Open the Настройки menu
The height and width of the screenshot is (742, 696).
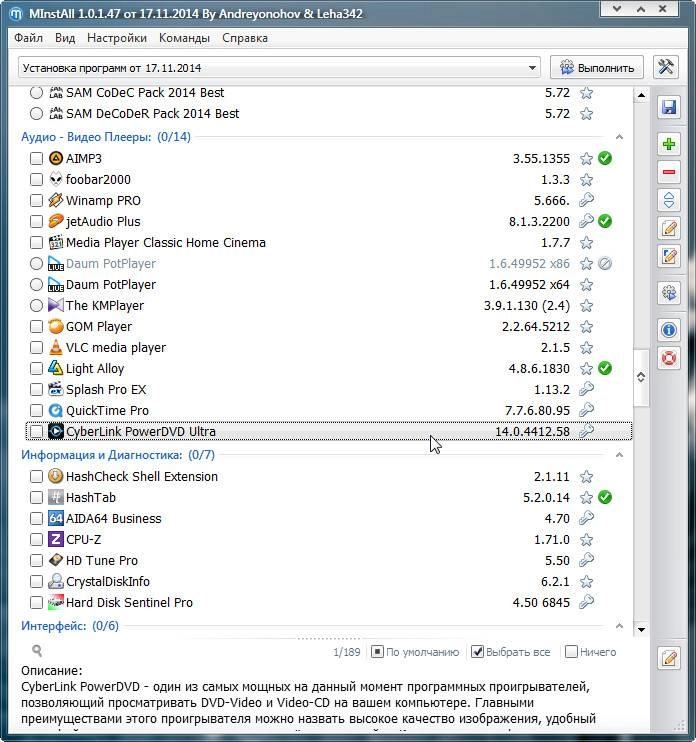(x=117, y=38)
